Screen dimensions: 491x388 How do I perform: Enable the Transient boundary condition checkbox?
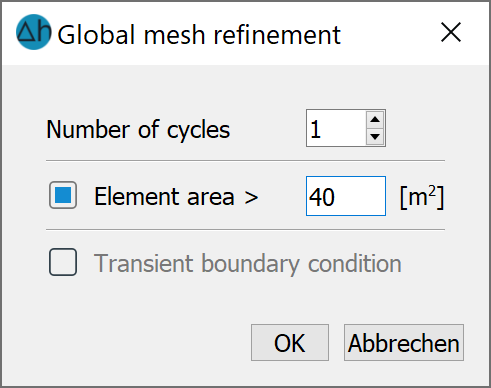[x=63, y=262]
